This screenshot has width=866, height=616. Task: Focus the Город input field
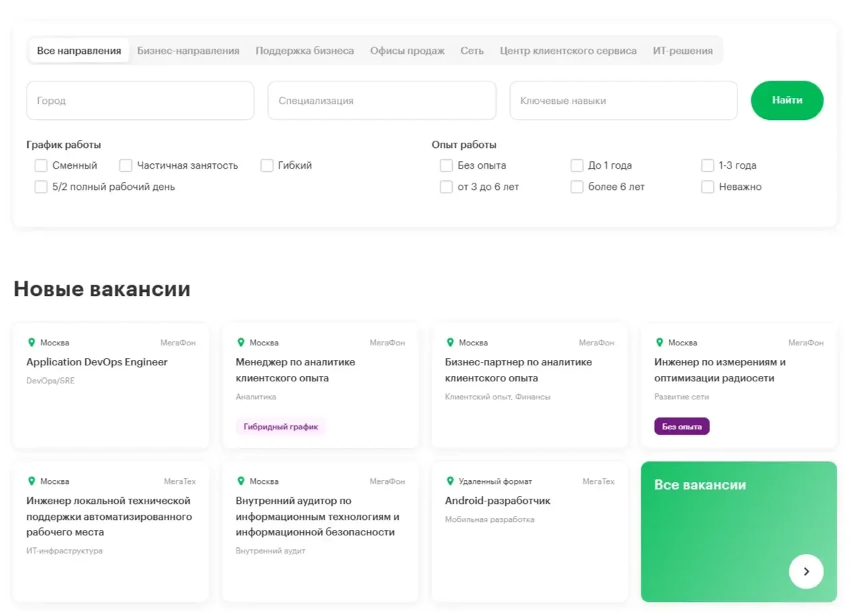tap(141, 101)
